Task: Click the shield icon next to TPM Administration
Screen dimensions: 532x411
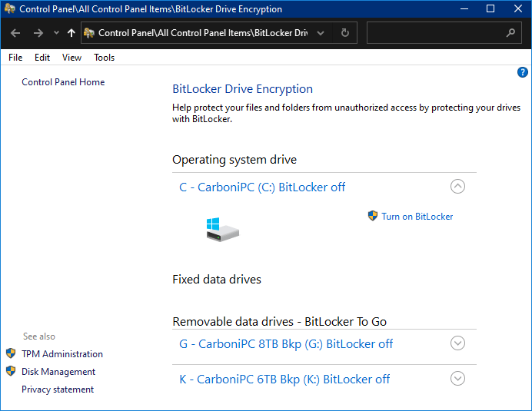Action: (x=11, y=353)
